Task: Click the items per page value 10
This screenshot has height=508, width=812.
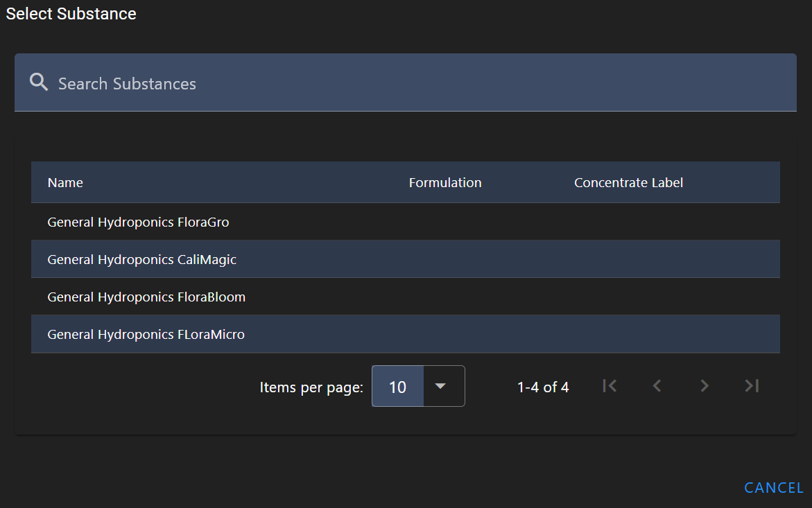Action: [397, 387]
